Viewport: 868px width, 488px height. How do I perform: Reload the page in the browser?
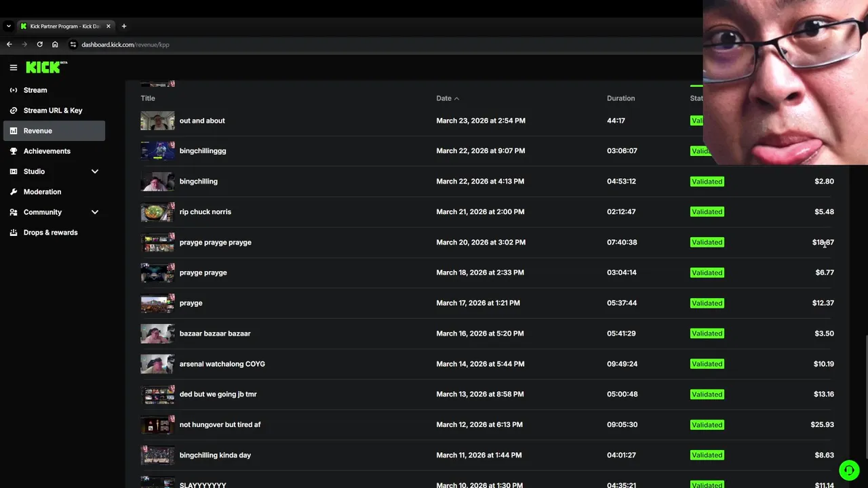pyautogui.click(x=39, y=45)
